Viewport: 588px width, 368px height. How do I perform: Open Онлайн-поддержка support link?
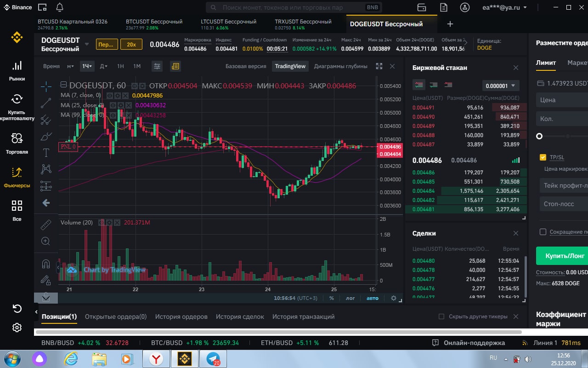(x=469, y=343)
